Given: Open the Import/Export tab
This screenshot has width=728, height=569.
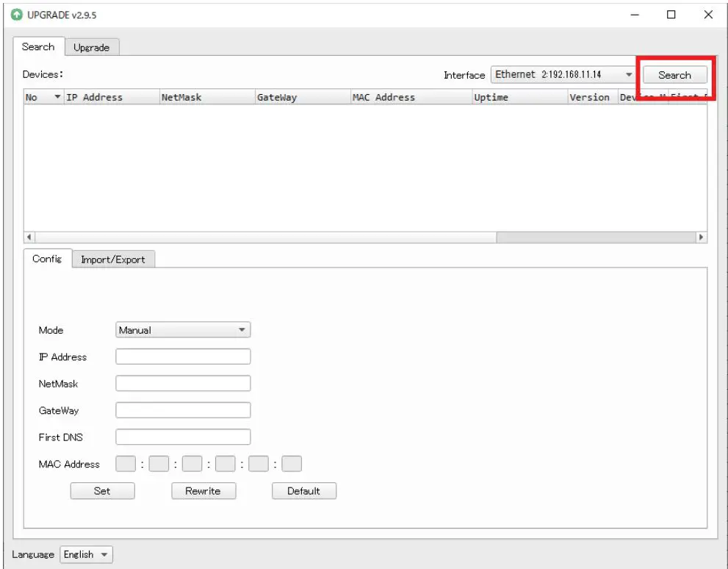Looking at the screenshot, I should click(x=113, y=260).
